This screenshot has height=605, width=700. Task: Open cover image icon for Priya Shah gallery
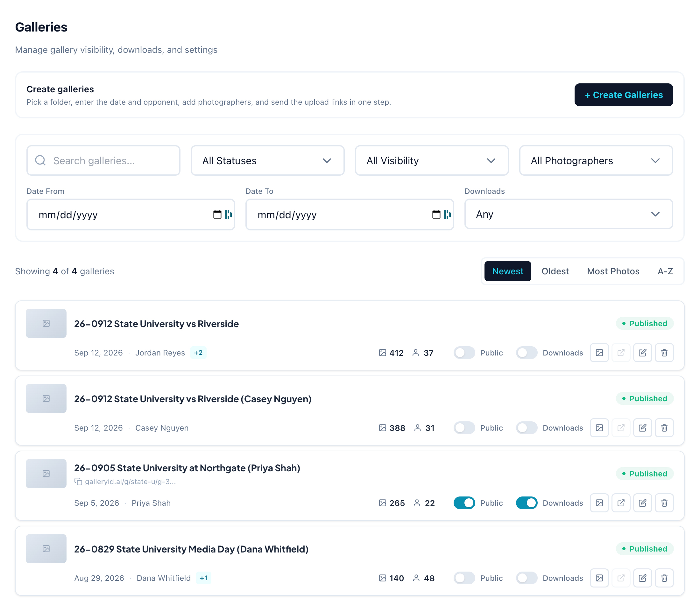[x=599, y=503]
